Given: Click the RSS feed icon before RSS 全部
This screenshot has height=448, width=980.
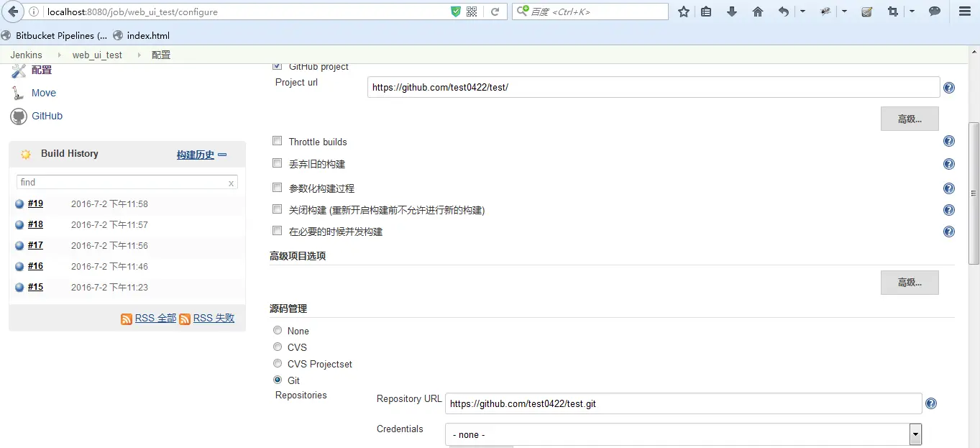Looking at the screenshot, I should (127, 318).
